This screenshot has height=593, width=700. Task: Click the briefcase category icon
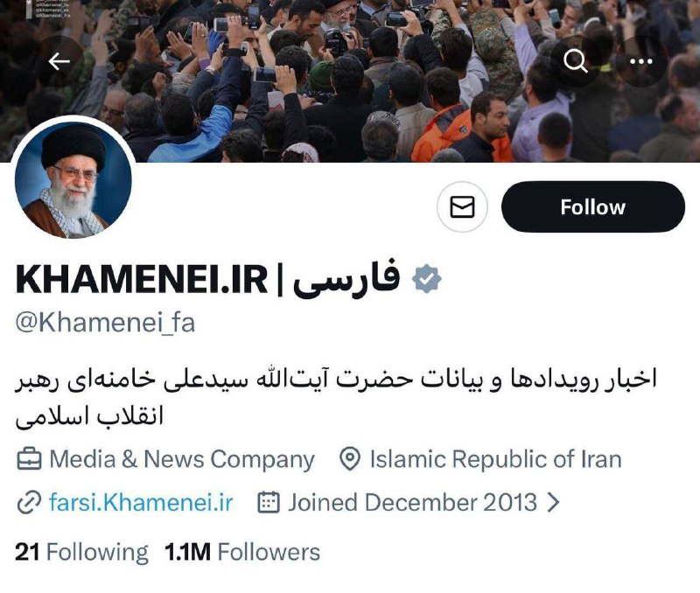29,459
